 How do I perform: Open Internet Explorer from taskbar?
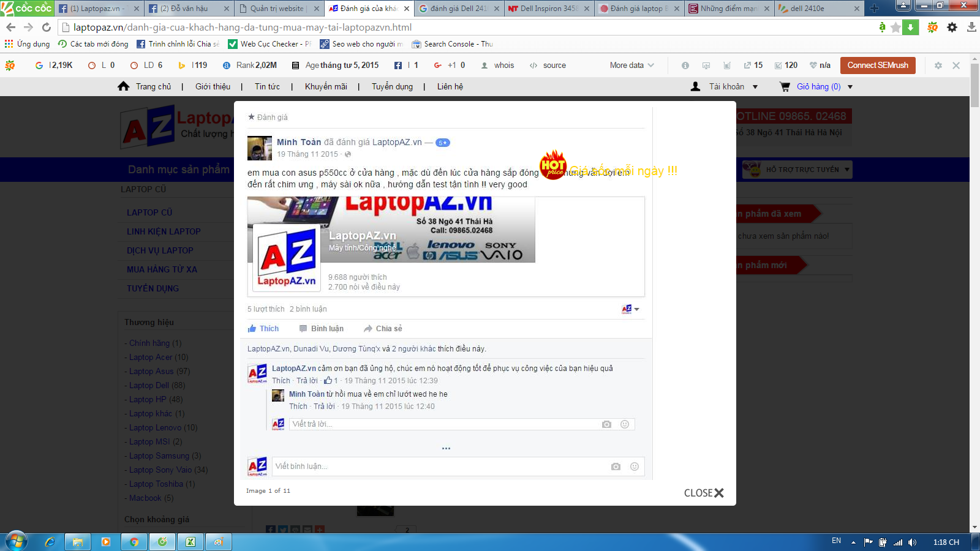click(50, 542)
